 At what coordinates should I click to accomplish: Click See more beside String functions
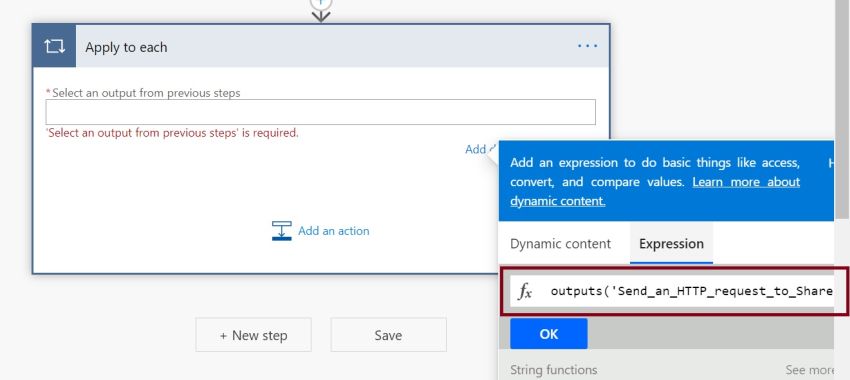810,370
